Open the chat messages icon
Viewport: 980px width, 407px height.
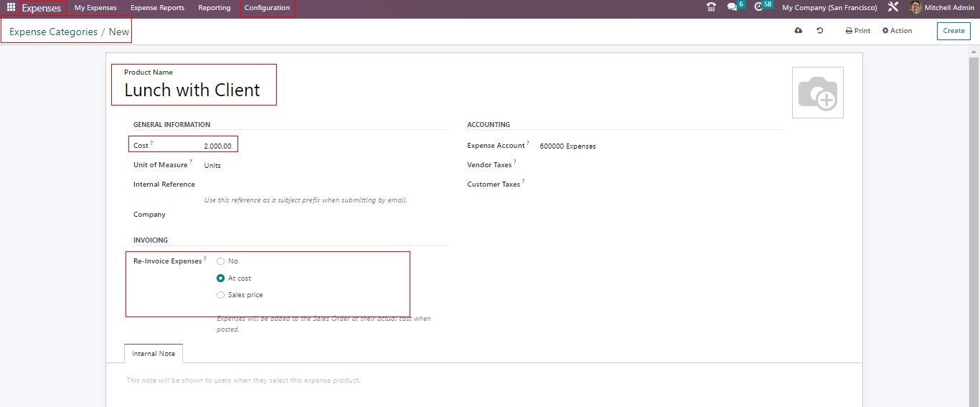point(731,8)
